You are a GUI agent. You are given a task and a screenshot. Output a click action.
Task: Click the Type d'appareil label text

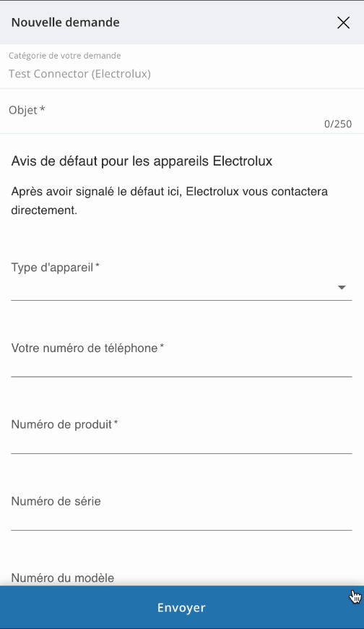(55, 268)
